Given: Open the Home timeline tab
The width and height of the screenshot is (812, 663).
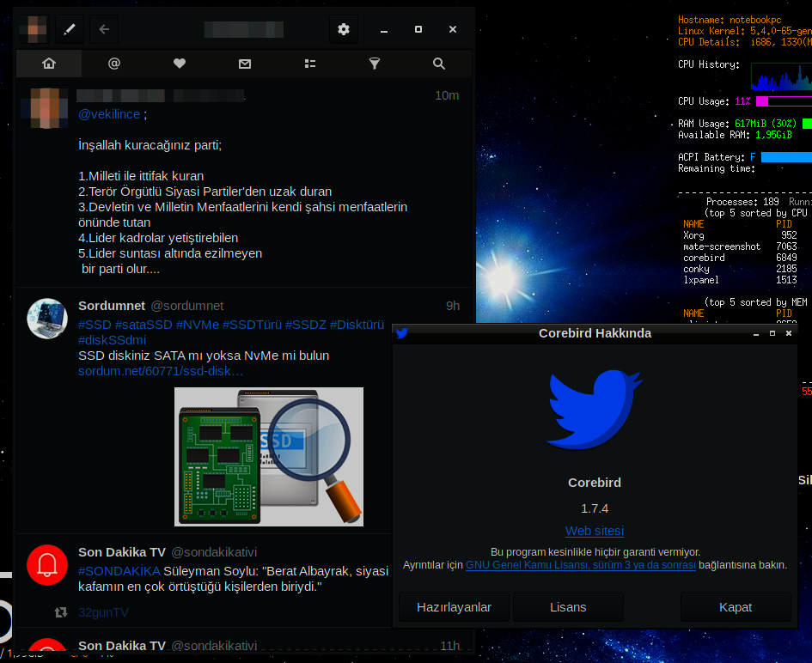Looking at the screenshot, I should (49, 64).
